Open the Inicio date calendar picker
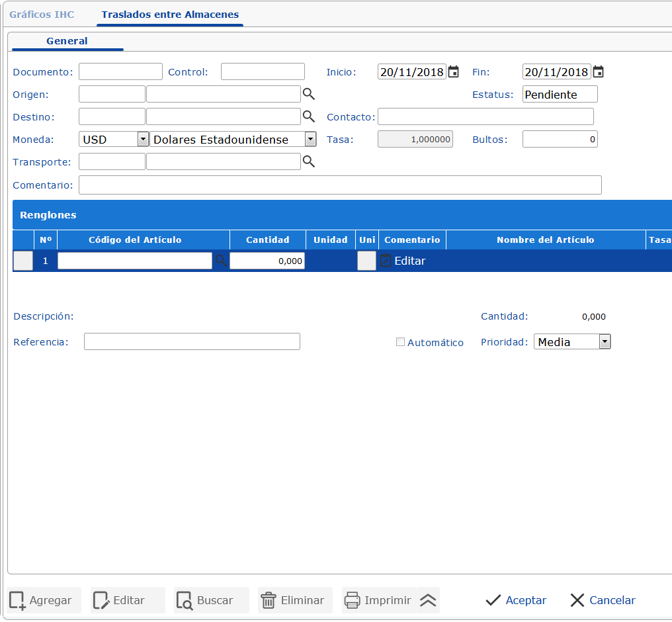Viewport: 672px width, 622px height. point(453,72)
